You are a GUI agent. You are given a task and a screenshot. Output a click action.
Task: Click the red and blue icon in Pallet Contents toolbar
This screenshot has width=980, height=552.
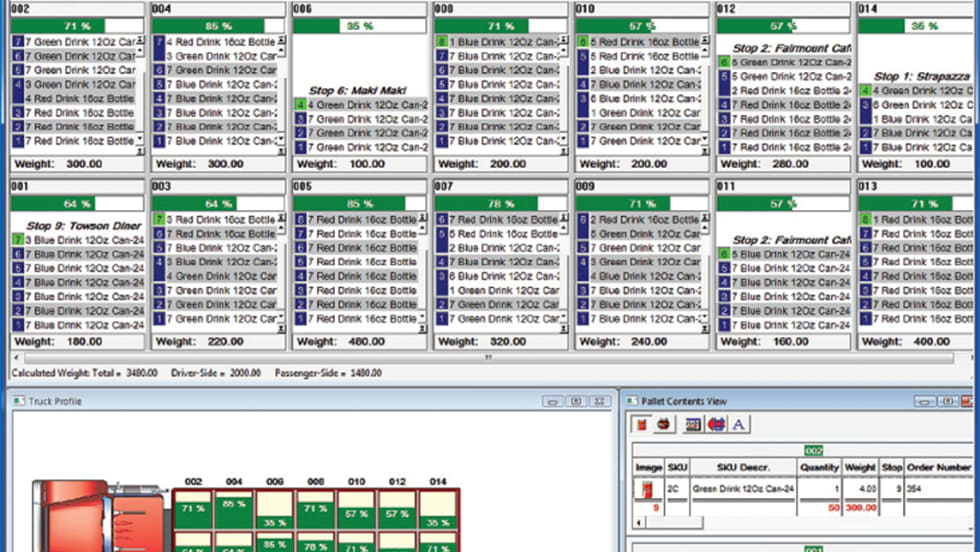(716, 424)
